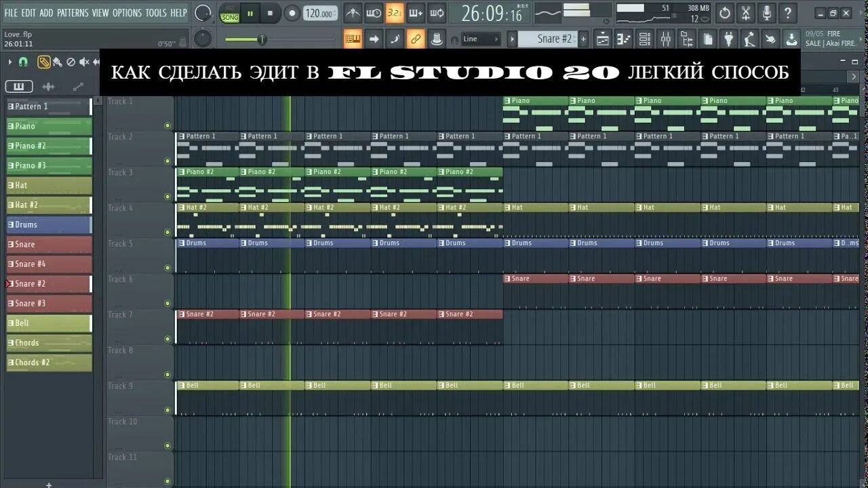Image resolution: width=868 pixels, height=488 pixels.
Task: Open the help question mark icon
Action: tap(787, 13)
